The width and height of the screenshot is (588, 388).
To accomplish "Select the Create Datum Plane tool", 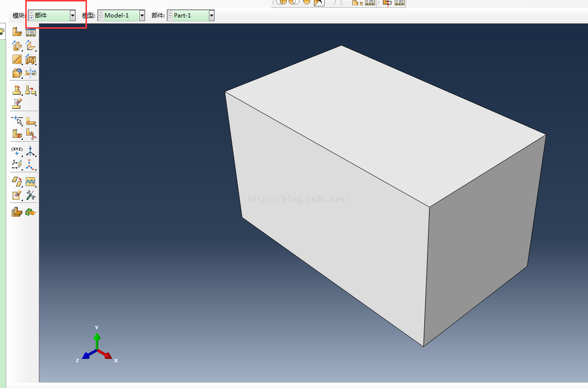I will point(17,165).
